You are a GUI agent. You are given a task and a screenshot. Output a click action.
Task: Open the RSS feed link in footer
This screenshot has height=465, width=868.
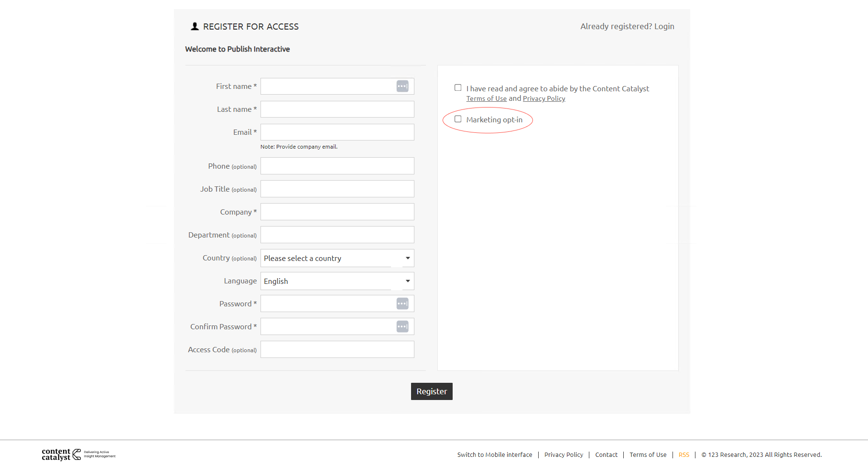click(684, 454)
